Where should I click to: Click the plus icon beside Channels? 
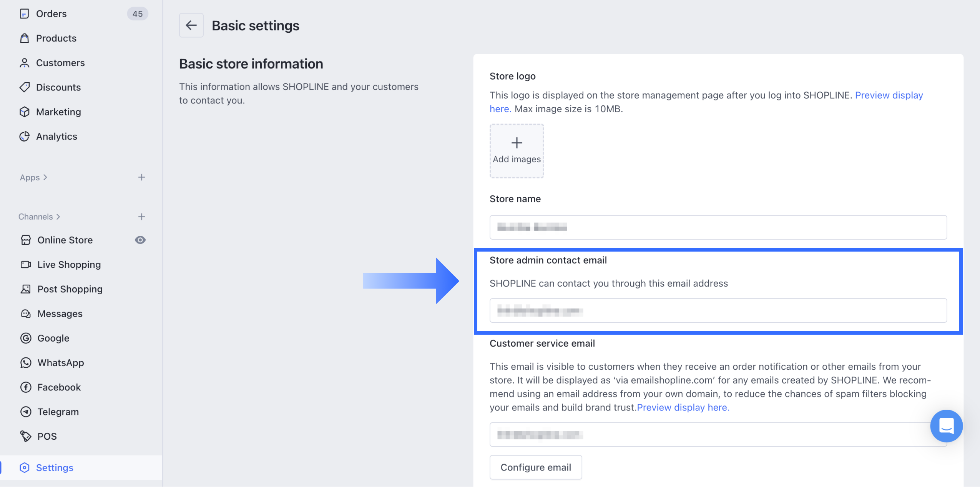(x=141, y=217)
